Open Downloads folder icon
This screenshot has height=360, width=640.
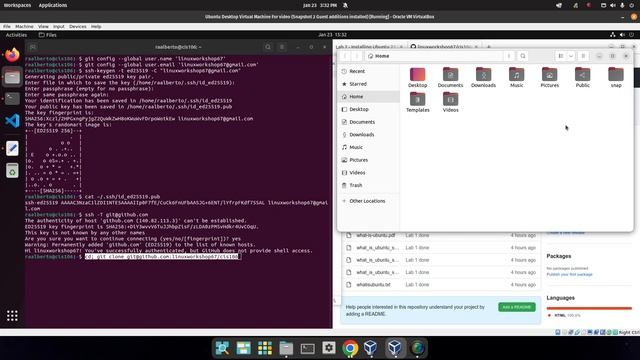pyautogui.click(x=483, y=75)
